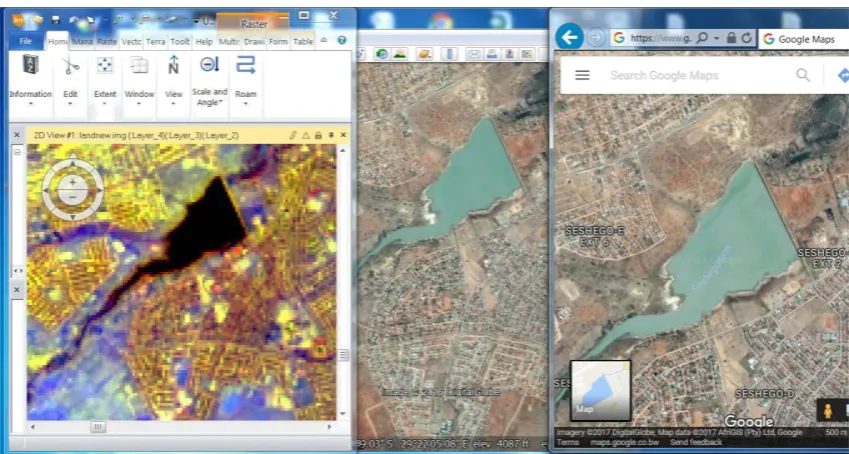This screenshot has height=454, width=849.
Task: Expand the Scale and Angle dropdown
Action: [210, 97]
